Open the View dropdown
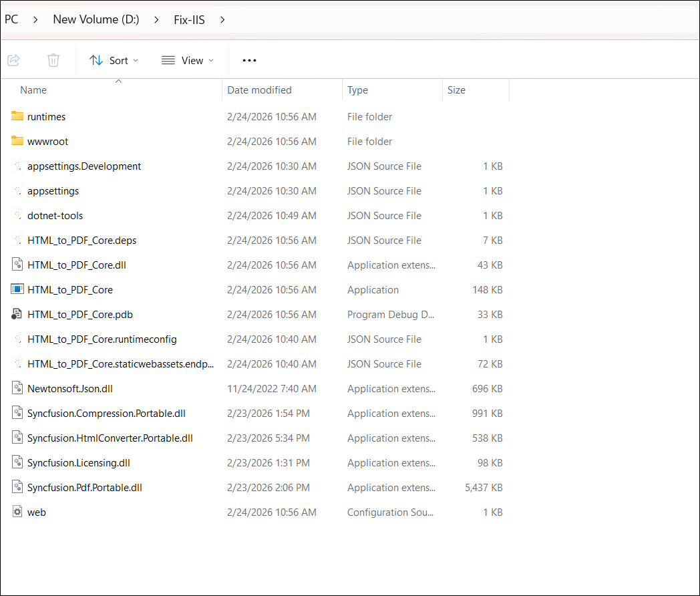Viewport: 700px width, 596px height. [188, 60]
